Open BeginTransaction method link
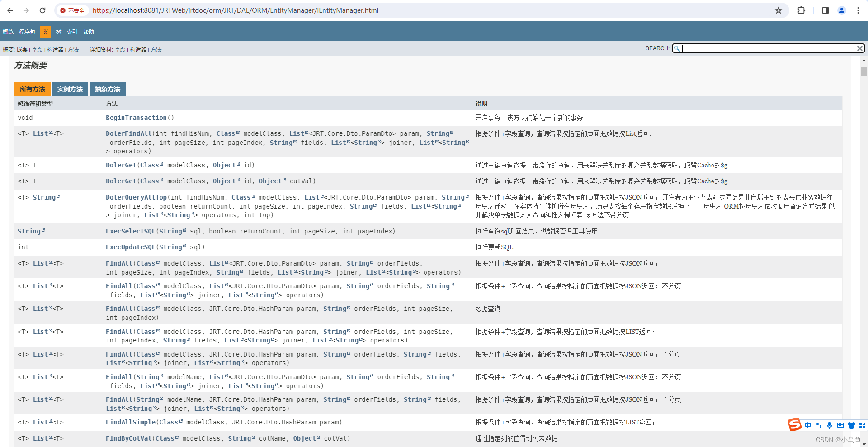 tap(136, 118)
